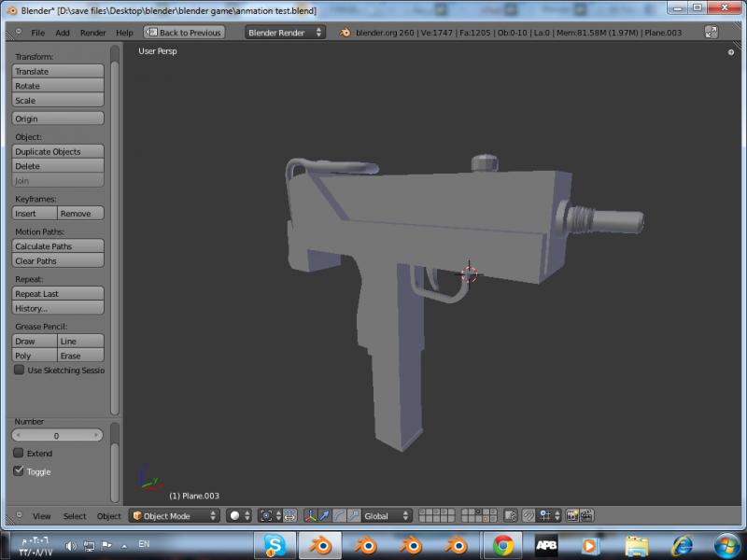747x560 pixels.
Task: Open the Object Mode dropdown
Action: pyautogui.click(x=174, y=516)
